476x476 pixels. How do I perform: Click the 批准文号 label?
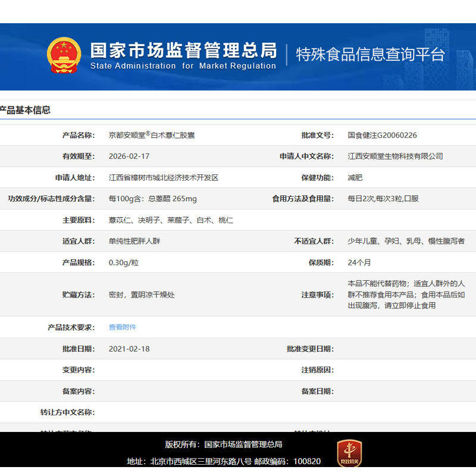[318, 135]
